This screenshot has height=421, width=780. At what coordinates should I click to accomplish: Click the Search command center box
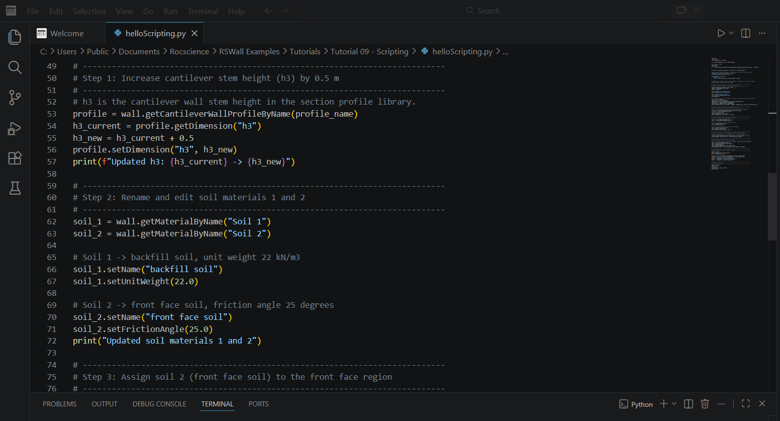point(482,11)
